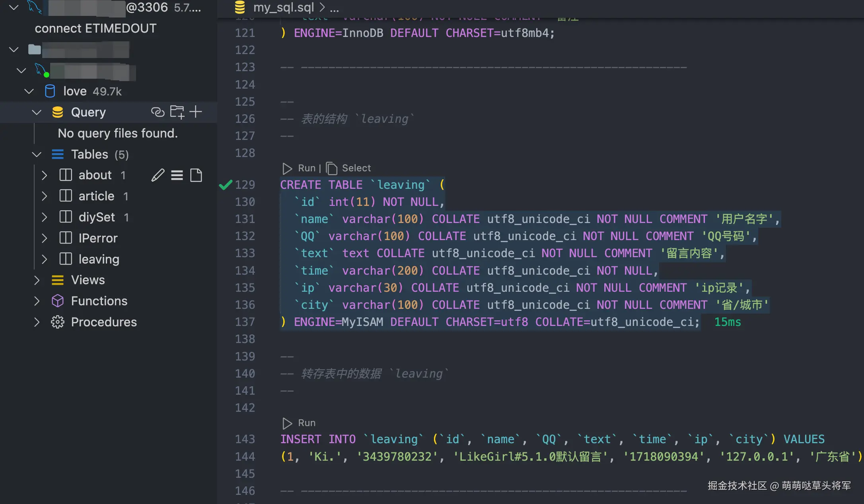Open the Procedures tree item
The height and width of the screenshot is (504, 864).
point(103,322)
